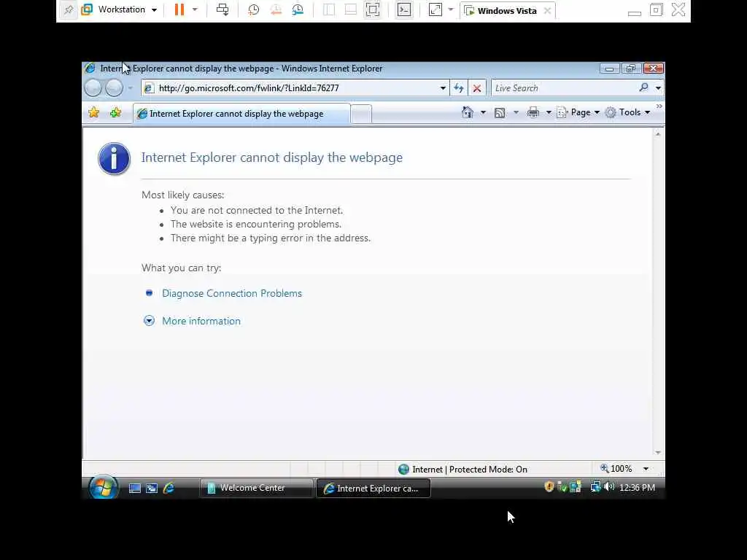The image size is (747, 560).
Task: Enter full screen mode in VMware
Action: [373, 10]
